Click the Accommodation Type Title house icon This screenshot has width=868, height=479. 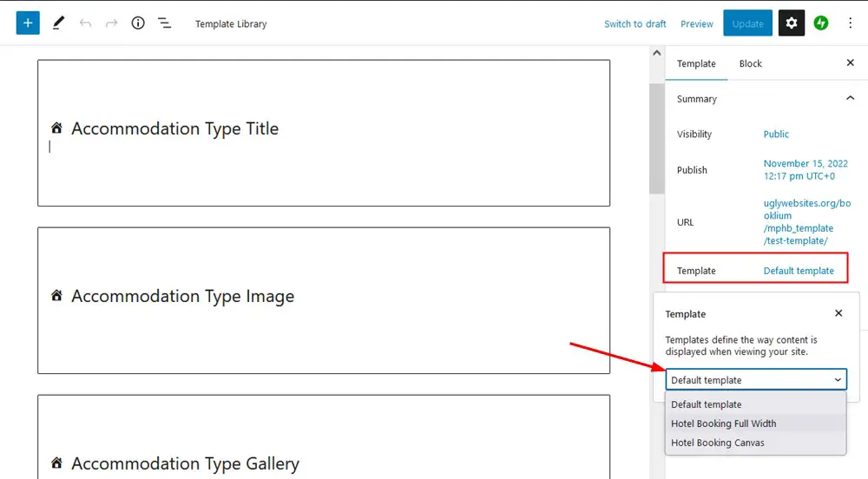pyautogui.click(x=56, y=128)
